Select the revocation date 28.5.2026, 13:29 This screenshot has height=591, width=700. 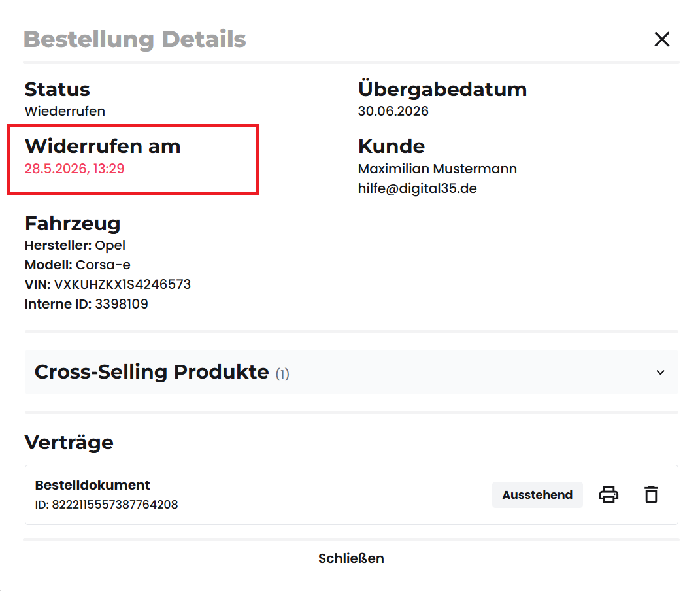click(74, 169)
